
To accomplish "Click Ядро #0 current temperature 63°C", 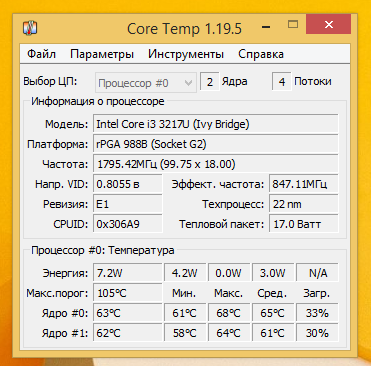I will [x=128, y=313].
